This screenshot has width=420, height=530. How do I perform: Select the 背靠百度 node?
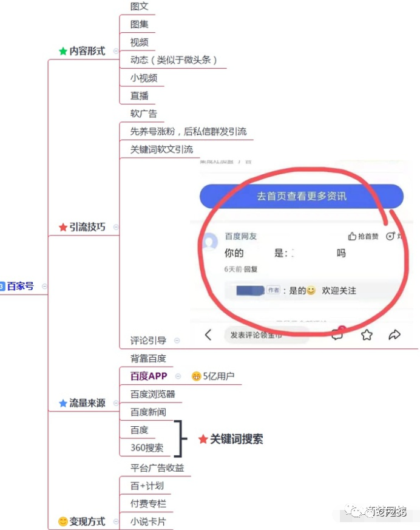pyautogui.click(x=148, y=358)
